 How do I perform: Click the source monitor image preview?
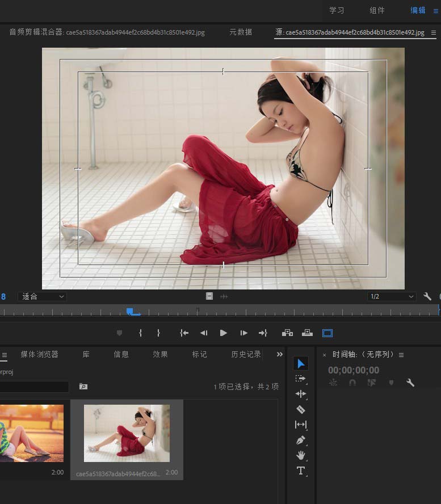click(x=223, y=169)
